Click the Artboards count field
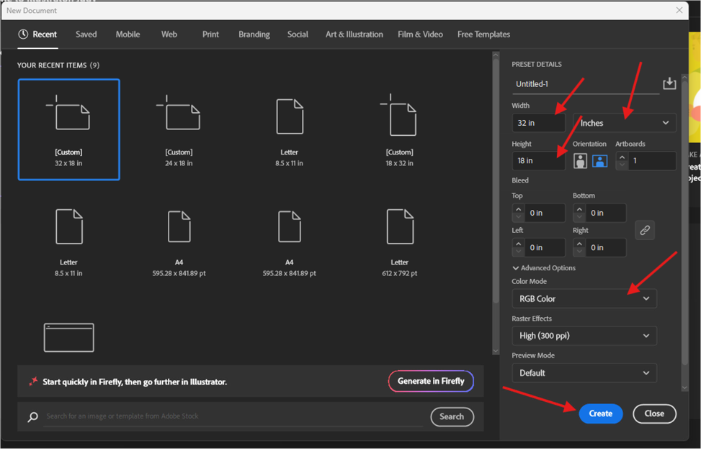This screenshot has height=450, width=702. click(651, 161)
